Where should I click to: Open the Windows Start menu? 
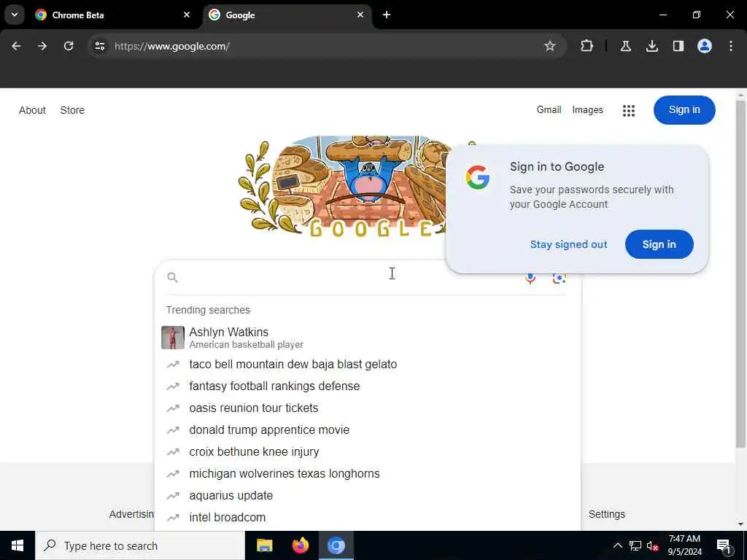(18, 545)
